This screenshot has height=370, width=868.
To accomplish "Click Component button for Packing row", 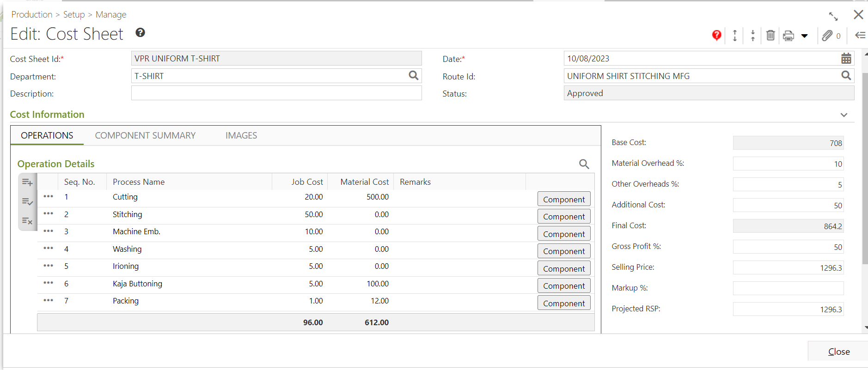I will [x=564, y=303].
